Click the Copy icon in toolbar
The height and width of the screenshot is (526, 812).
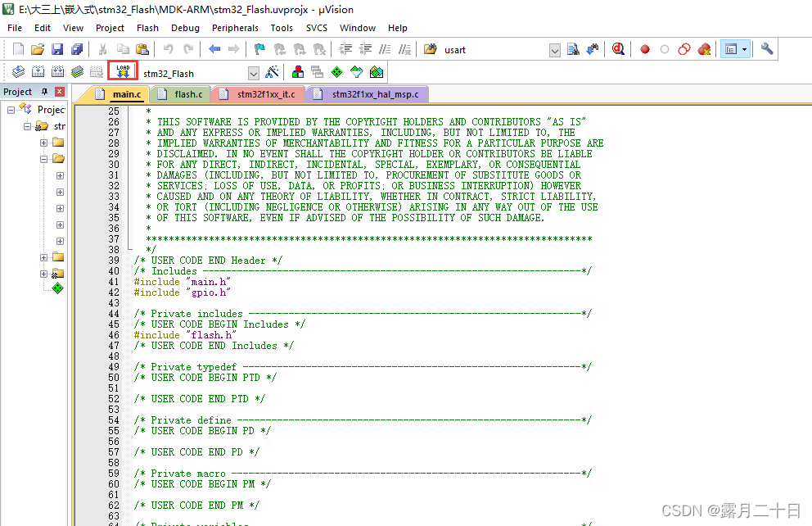pos(123,49)
